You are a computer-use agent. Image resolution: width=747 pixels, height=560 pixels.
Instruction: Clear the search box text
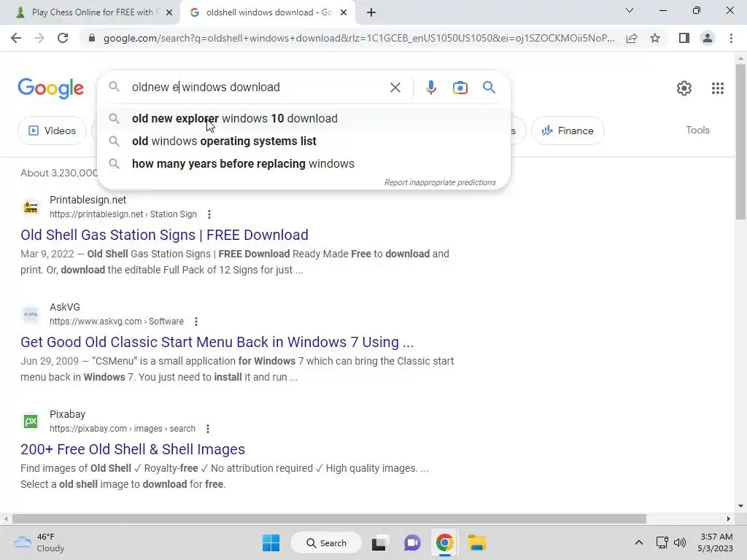pyautogui.click(x=395, y=87)
